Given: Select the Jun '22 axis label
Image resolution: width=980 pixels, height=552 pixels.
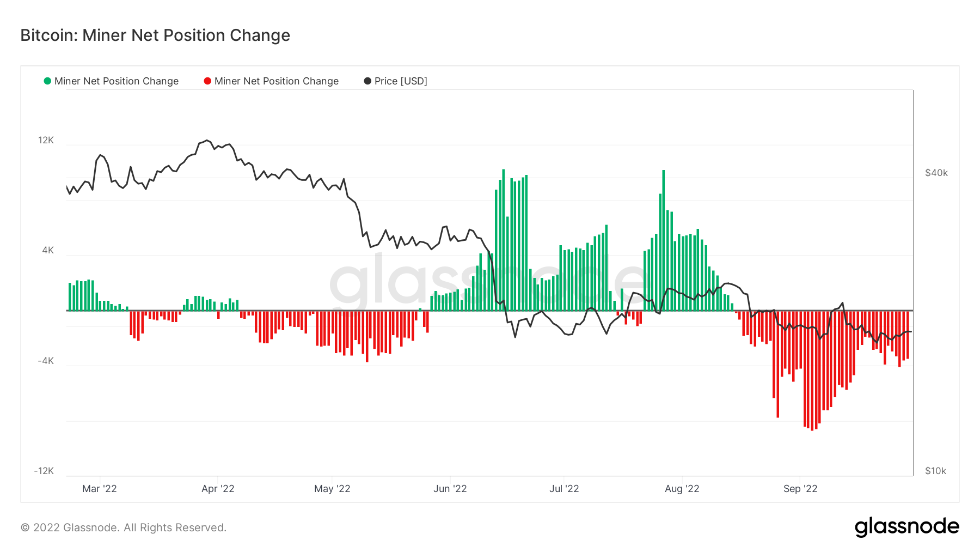Looking at the screenshot, I should 450,489.
